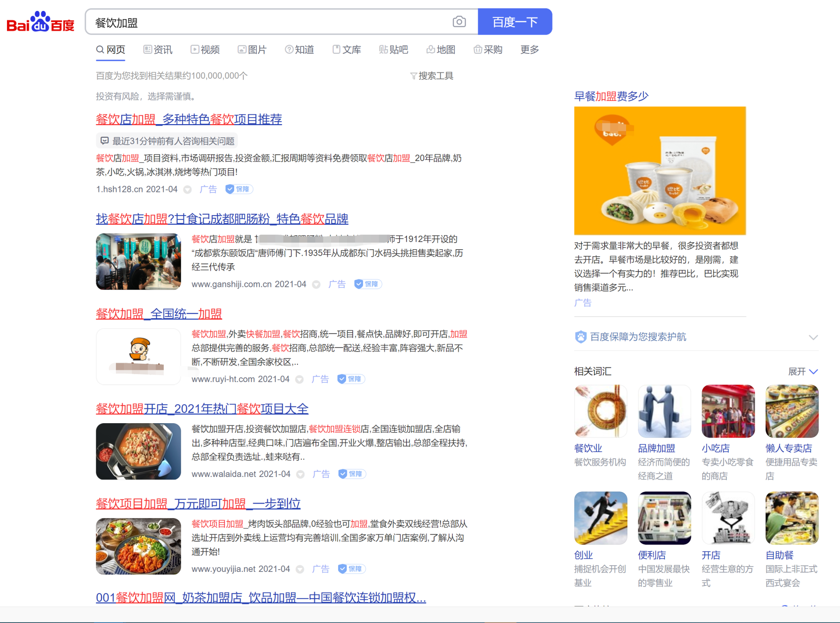Image resolution: width=840 pixels, height=623 pixels.
Task: Click the 自助餐 text link
Action: 779,555
